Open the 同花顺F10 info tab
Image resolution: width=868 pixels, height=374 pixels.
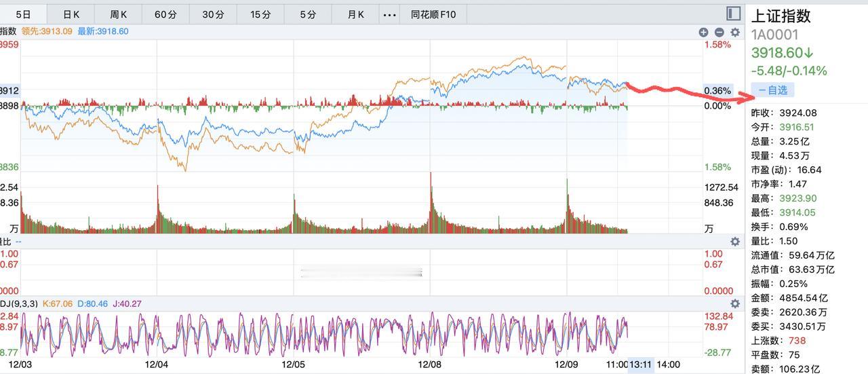coord(433,14)
